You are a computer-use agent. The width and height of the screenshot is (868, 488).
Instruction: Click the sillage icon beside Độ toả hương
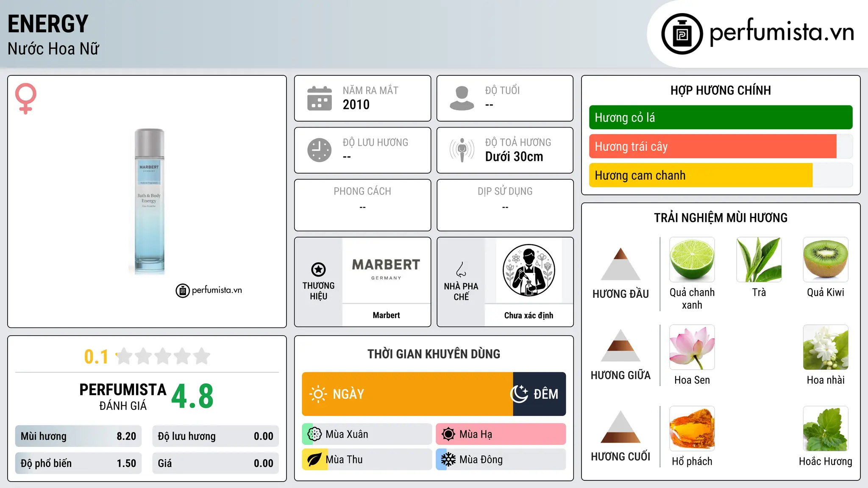pos(462,150)
